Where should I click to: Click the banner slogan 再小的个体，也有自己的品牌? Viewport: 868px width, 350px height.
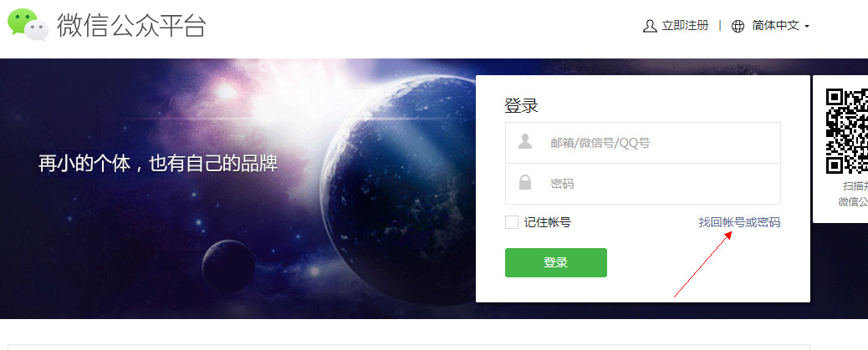(x=158, y=164)
